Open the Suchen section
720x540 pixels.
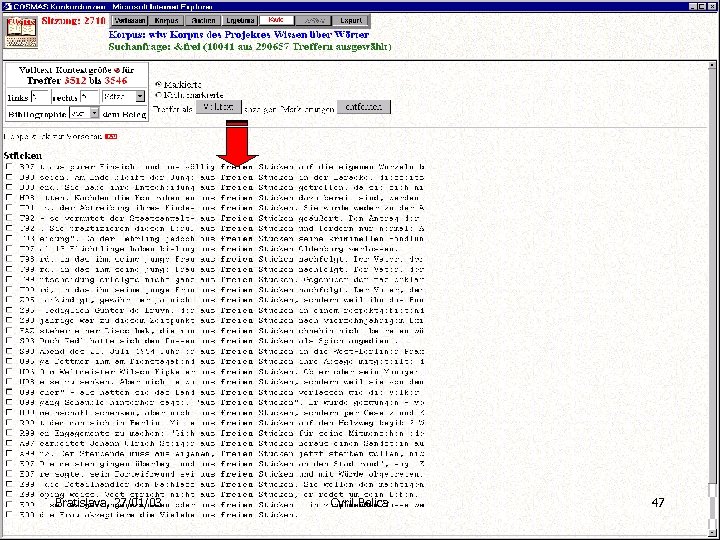coord(203,21)
